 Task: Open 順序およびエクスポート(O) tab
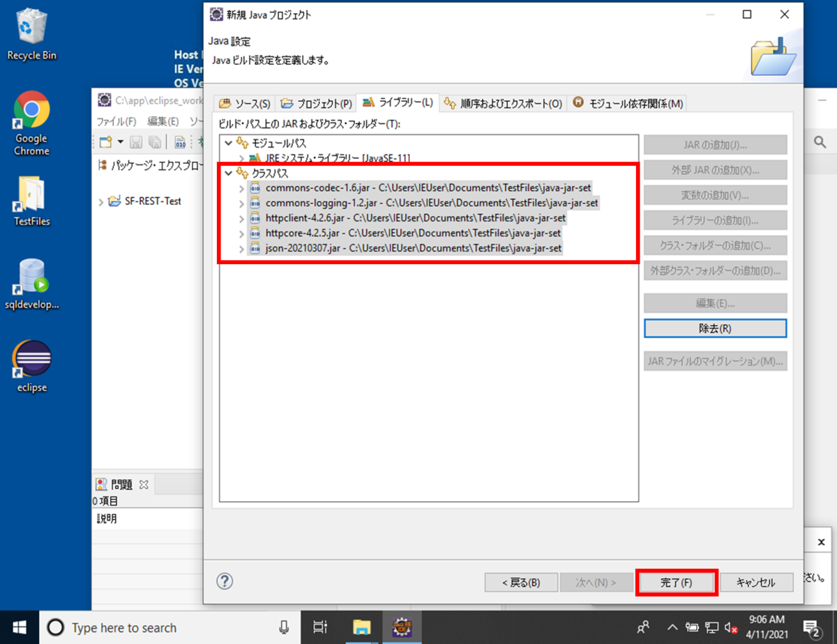point(503,103)
